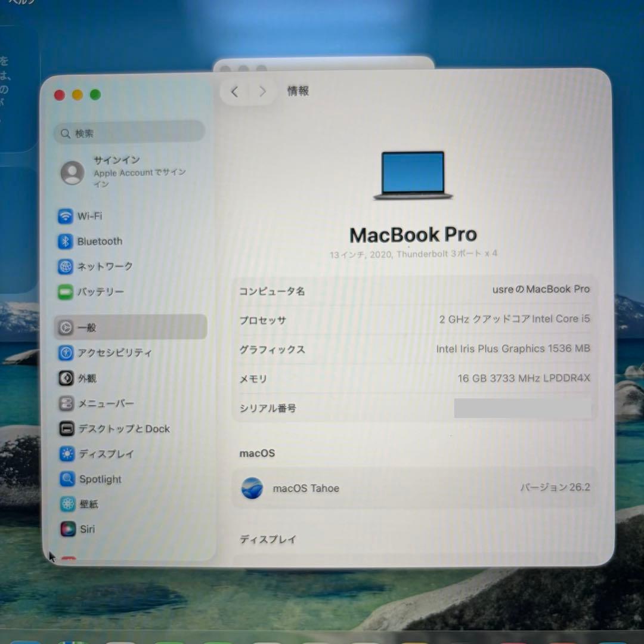The height and width of the screenshot is (644, 644).
Task: Click the forward navigation arrow
Action: [262, 91]
